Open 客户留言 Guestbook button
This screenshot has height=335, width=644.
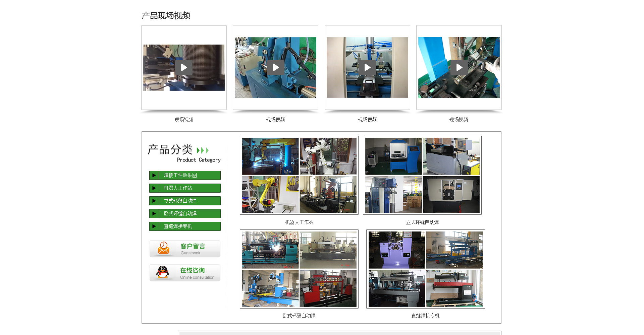point(193,249)
